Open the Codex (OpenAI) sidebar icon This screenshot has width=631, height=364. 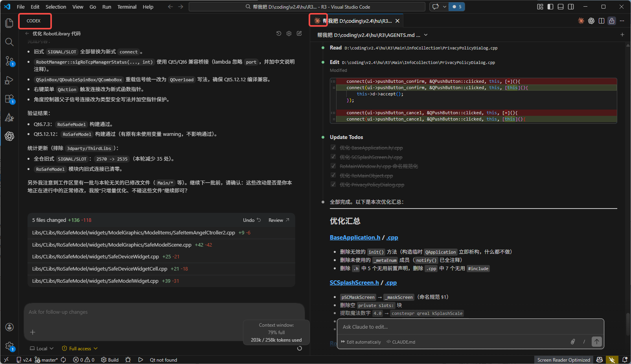[9, 136]
